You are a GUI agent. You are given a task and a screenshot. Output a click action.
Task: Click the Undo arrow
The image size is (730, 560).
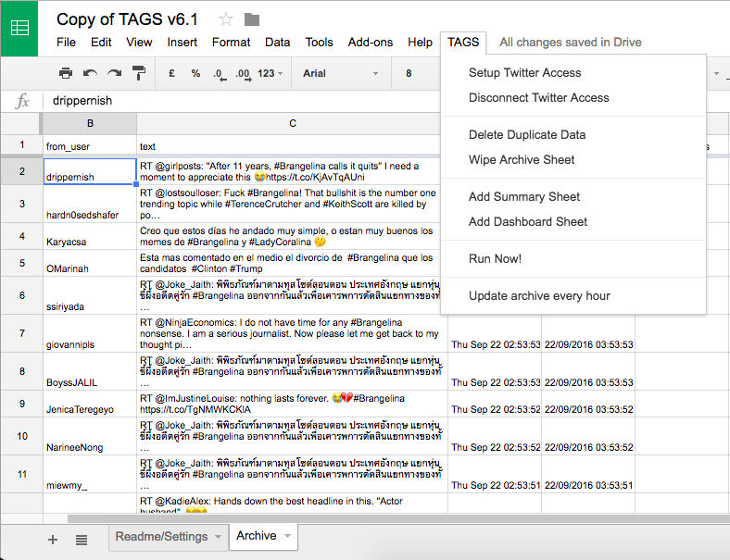click(90, 73)
